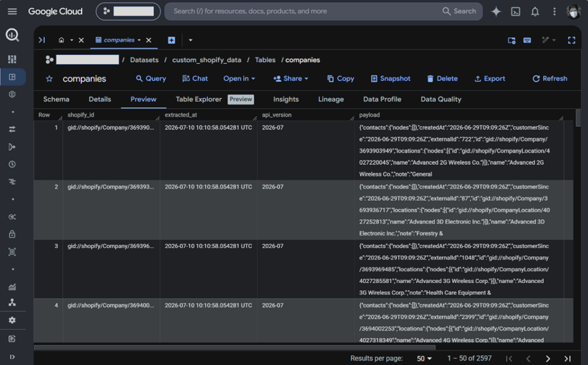The height and width of the screenshot is (365, 588).
Task: Copy the companies table
Action: tap(341, 79)
